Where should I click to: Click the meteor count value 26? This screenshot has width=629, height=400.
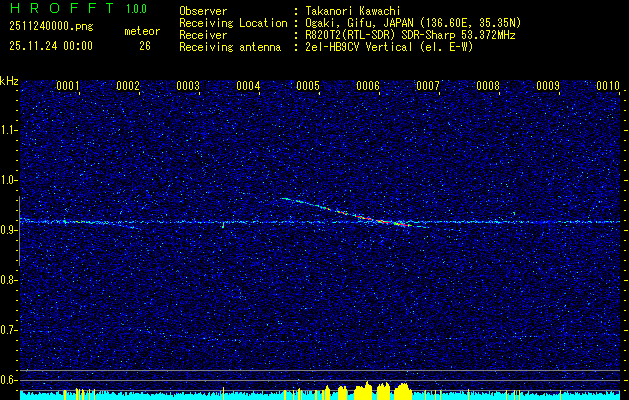pos(145,46)
